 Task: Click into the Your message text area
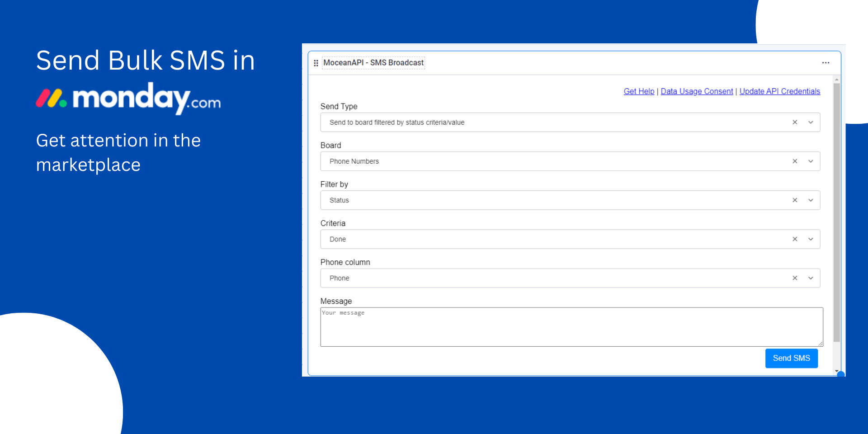(571, 327)
